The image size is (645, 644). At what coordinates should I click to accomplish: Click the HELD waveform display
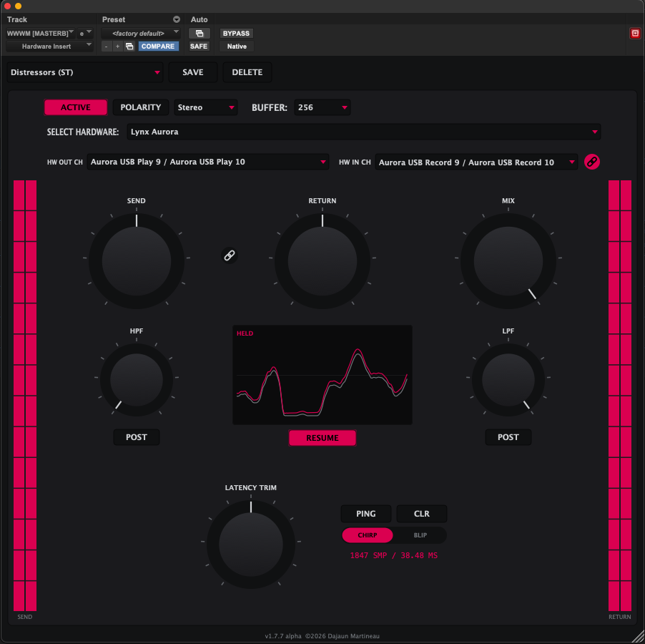coord(322,375)
